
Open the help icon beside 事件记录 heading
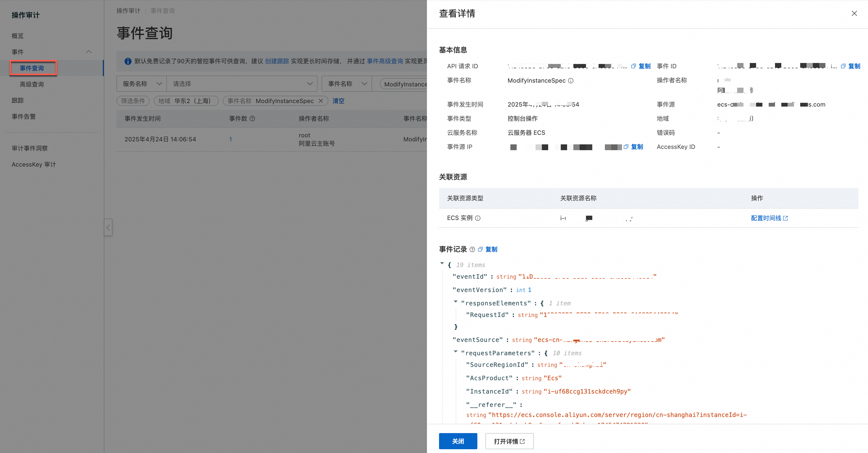tap(472, 250)
